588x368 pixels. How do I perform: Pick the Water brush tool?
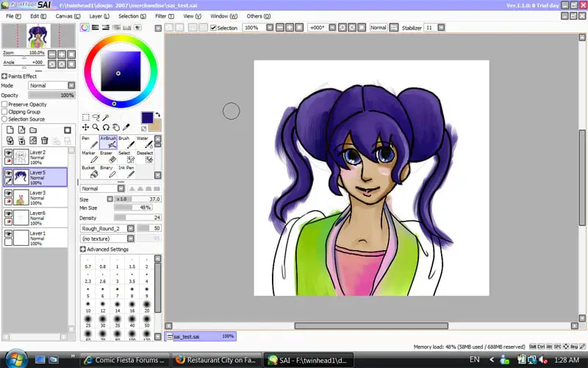[x=144, y=142]
